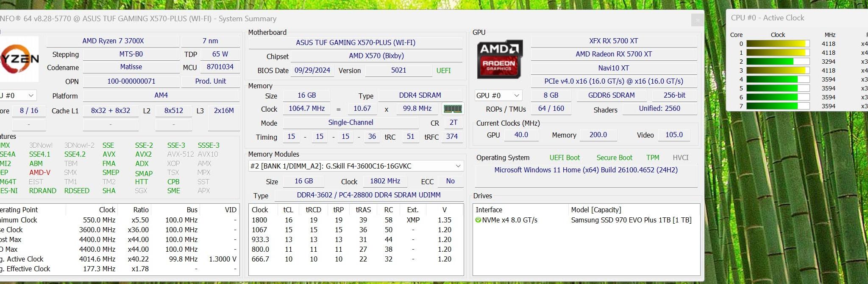
Task: Click the AMD Ryzen 7 3700X name field
Action: point(113,41)
